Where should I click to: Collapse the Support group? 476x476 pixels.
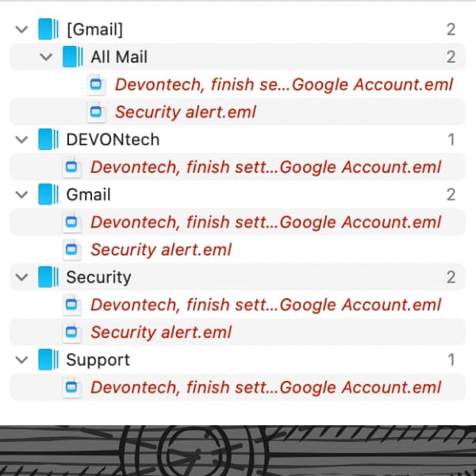[22, 359]
